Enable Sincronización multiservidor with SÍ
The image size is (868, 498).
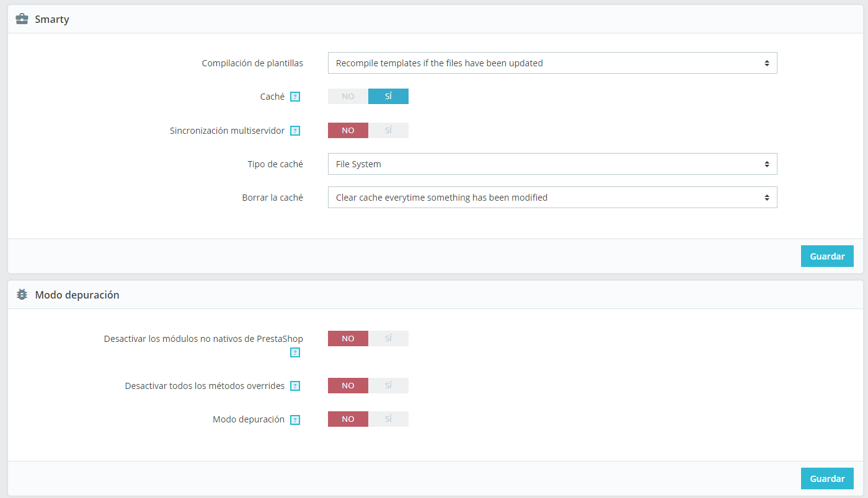(388, 131)
